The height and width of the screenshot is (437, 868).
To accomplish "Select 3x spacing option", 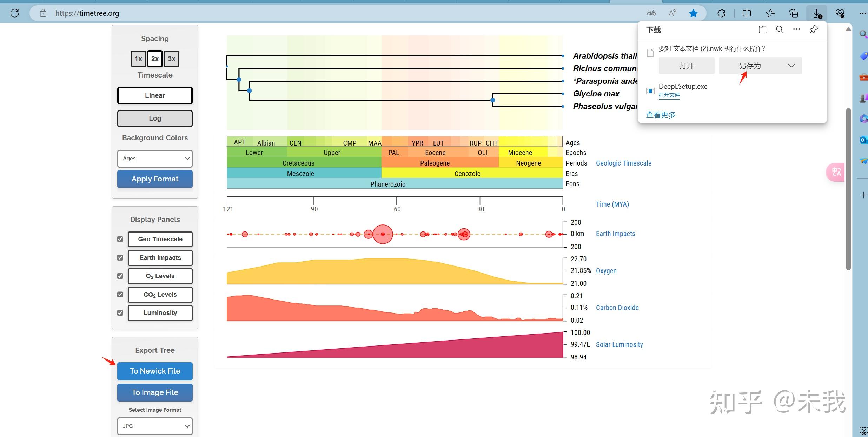I will pyautogui.click(x=171, y=59).
